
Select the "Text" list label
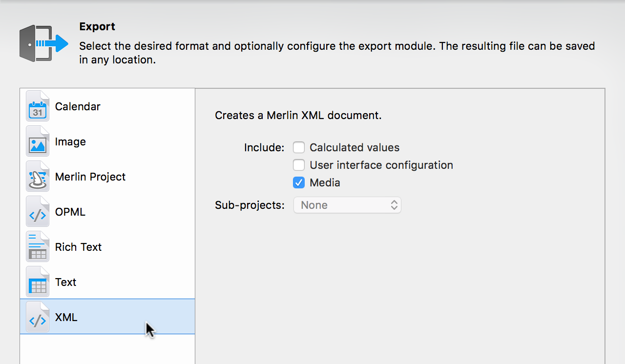coord(65,282)
